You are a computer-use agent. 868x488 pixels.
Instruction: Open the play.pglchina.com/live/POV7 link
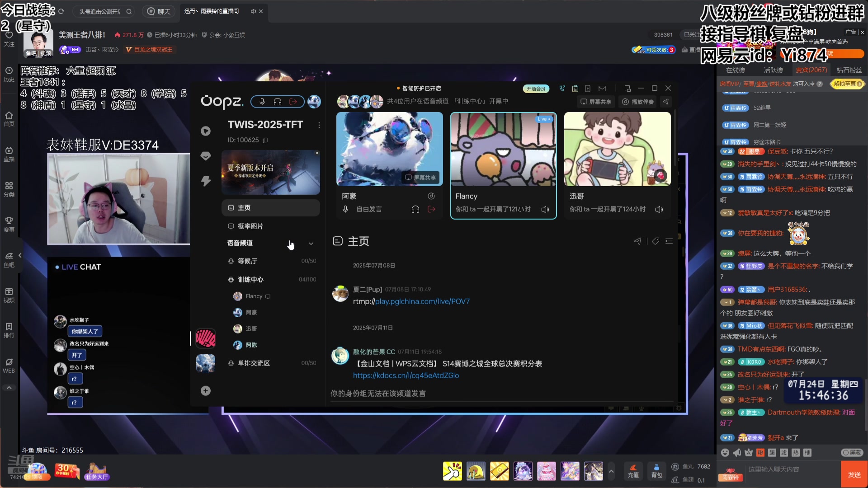click(x=422, y=301)
